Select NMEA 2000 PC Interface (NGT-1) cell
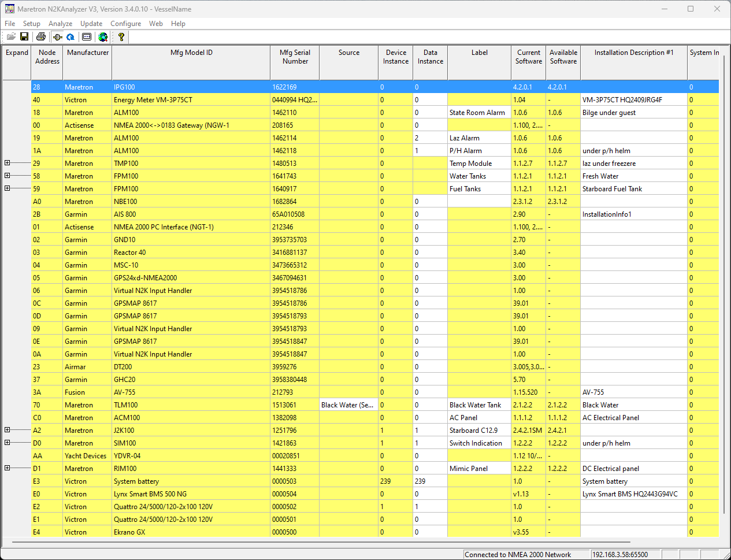Image resolution: width=731 pixels, height=560 pixels. [191, 227]
